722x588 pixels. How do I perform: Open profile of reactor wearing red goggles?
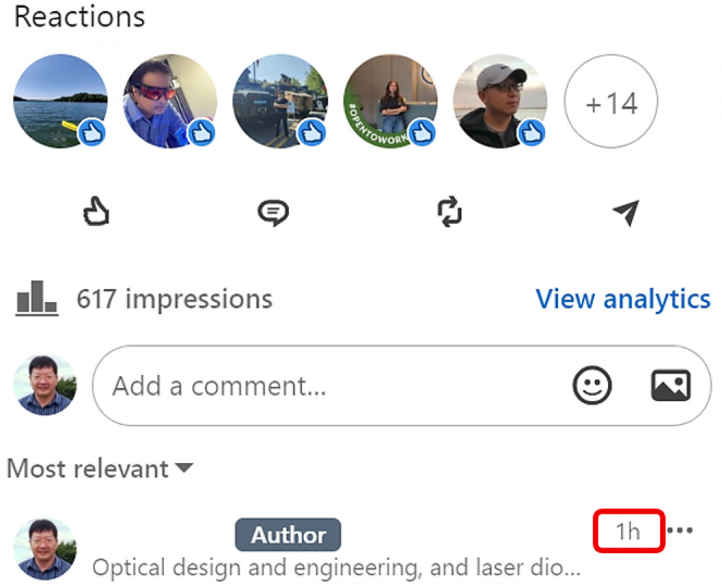[x=170, y=101]
